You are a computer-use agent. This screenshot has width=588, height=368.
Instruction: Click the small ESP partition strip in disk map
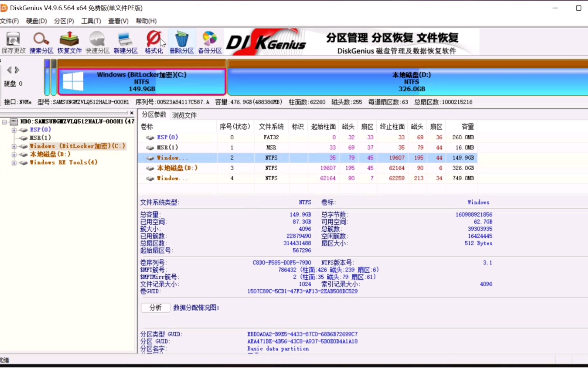[x=47, y=78]
